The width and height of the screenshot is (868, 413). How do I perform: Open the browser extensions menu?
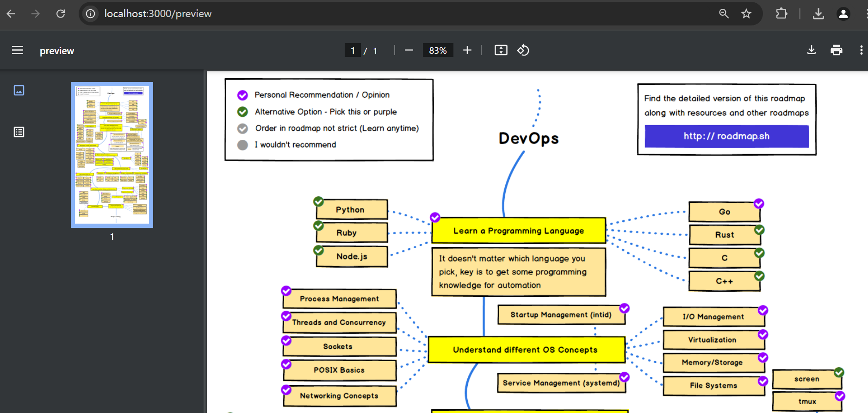(781, 14)
